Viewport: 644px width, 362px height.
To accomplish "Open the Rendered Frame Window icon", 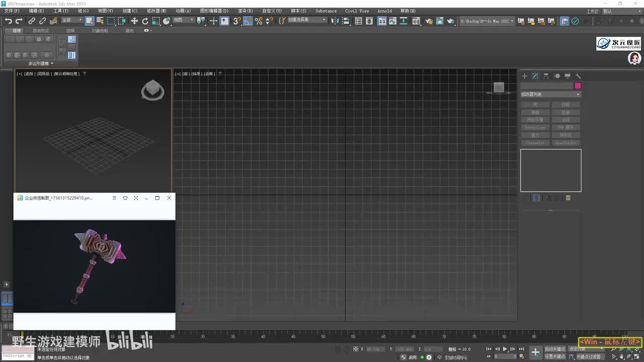I will (x=440, y=21).
